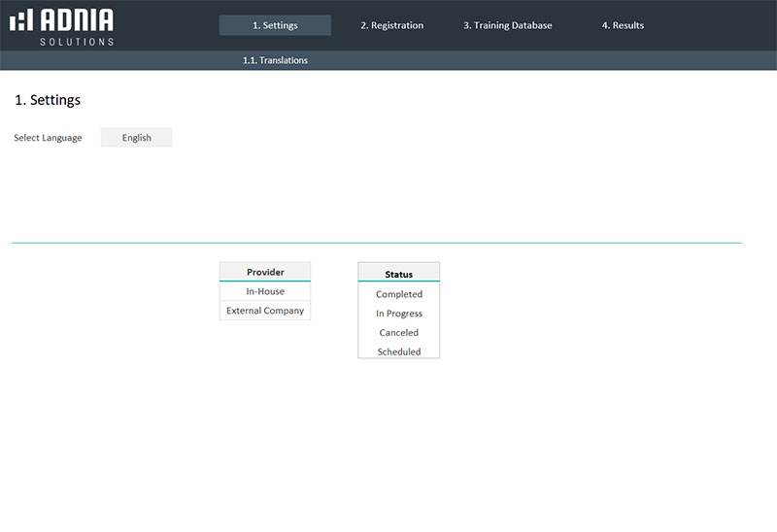Viewport: 777px width, 532px height.
Task: Switch to the 1. Settings tab
Action: 275,25
